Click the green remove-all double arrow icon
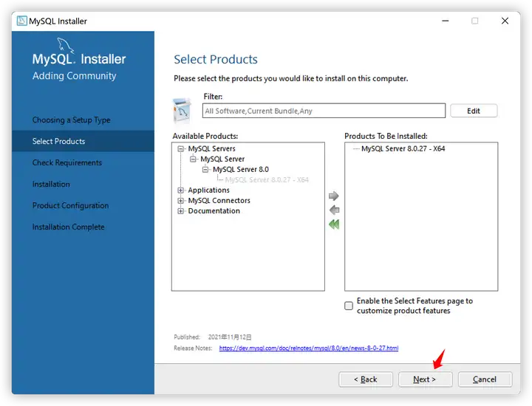Image resolution: width=532 pixels, height=406 pixels. point(334,224)
